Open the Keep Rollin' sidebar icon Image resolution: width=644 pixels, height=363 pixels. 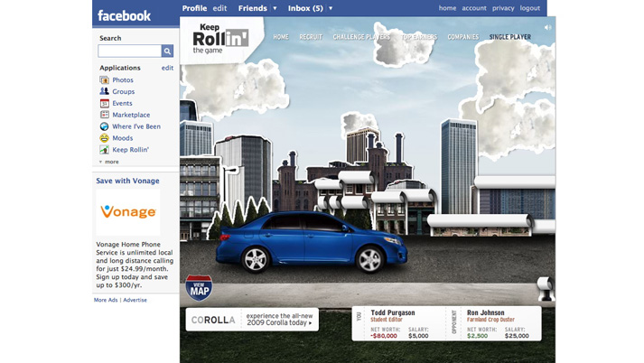coord(104,150)
